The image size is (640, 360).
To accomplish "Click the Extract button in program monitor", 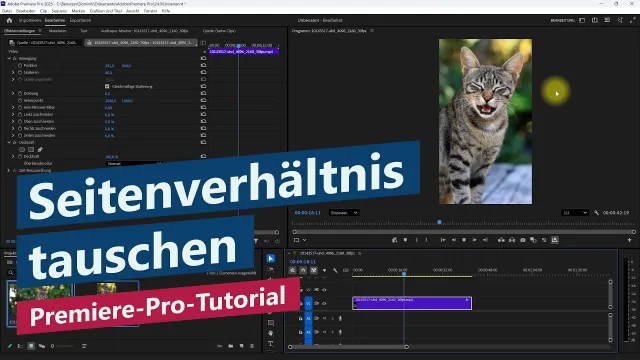I will (x=512, y=240).
